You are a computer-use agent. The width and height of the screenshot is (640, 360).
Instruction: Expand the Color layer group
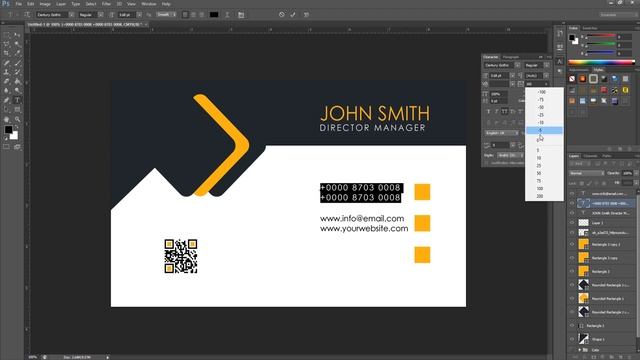tap(580, 350)
